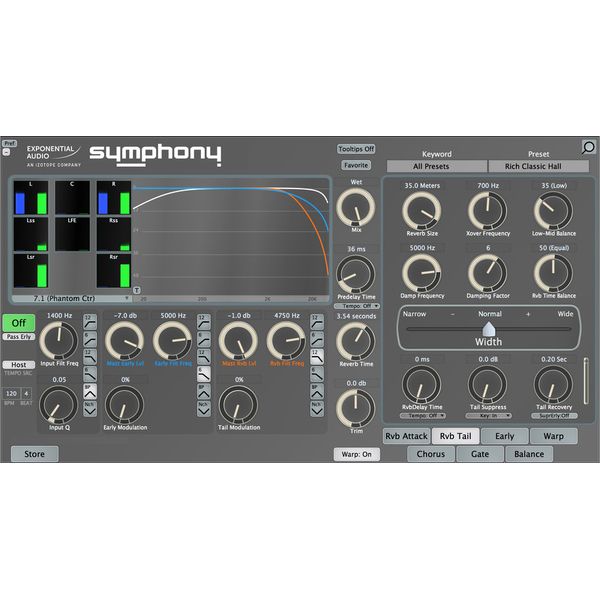Select reverb filter 6 dB high-cut shape
600x600 pixels.
point(317,374)
